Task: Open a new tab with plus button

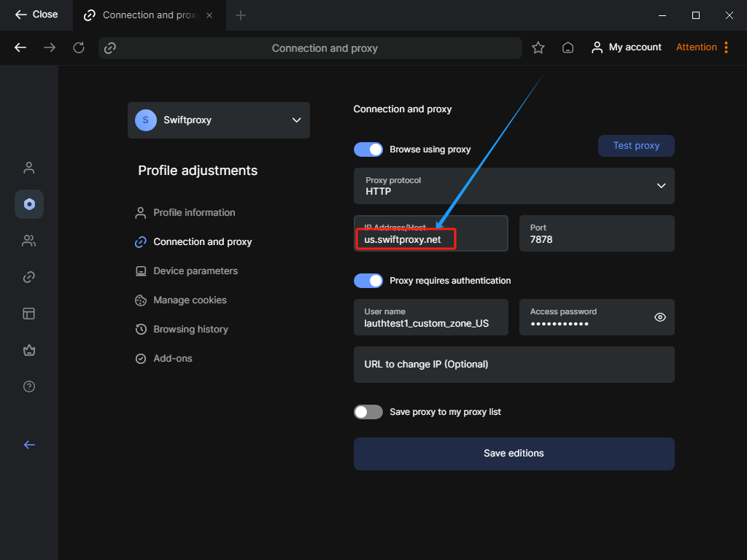Action: [x=241, y=15]
